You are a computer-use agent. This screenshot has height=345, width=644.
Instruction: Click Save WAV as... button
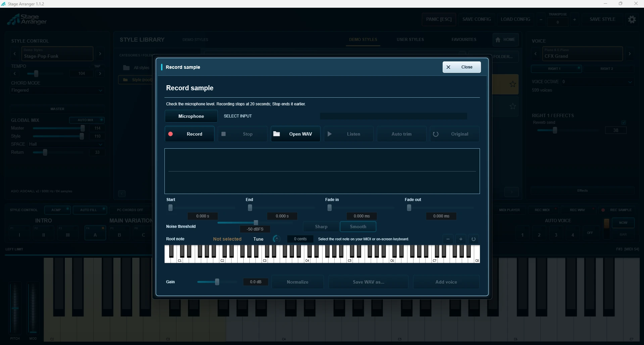(368, 282)
